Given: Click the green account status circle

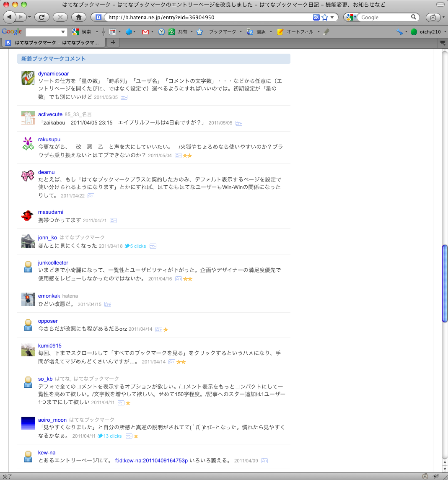Looking at the screenshot, I should click(414, 32).
